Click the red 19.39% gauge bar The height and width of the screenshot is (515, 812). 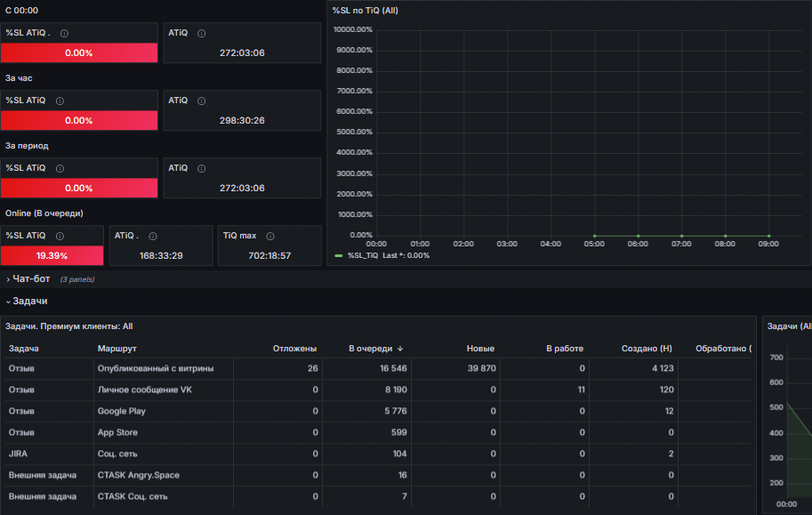[x=52, y=255]
